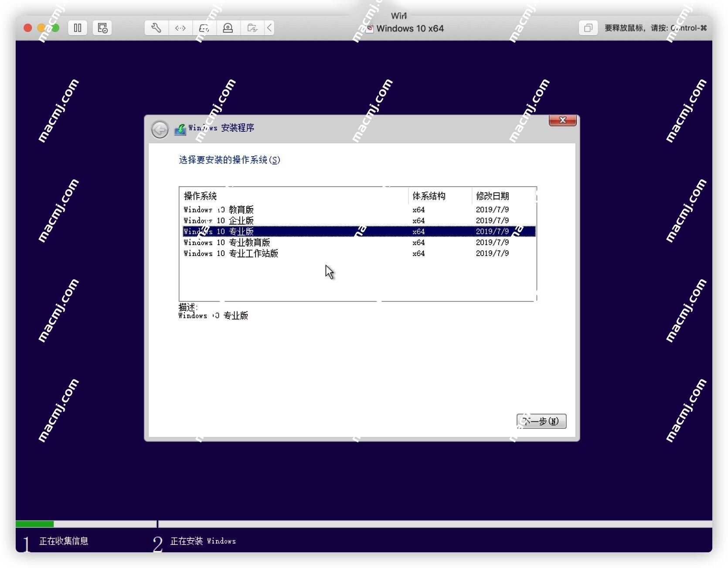728x568 pixels.
Task: Click the 正在收集信息 step label
Action: (64, 541)
